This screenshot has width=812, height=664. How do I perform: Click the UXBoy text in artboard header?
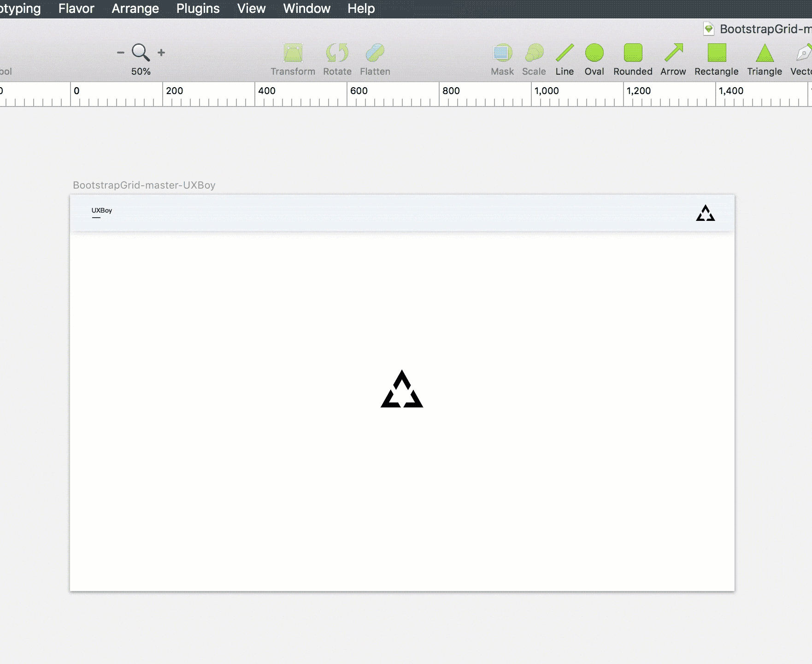102,210
